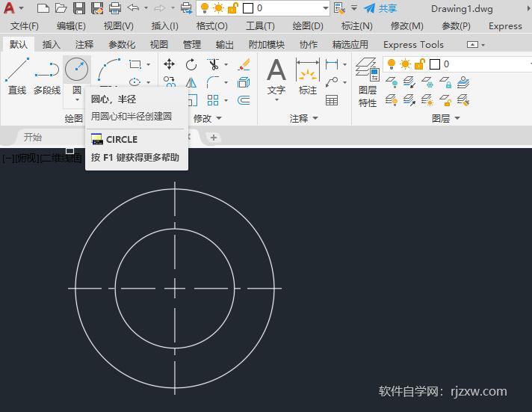Expand the 图层 panel arrow
Image resolution: width=532 pixels, height=412 pixels.
click(457, 118)
